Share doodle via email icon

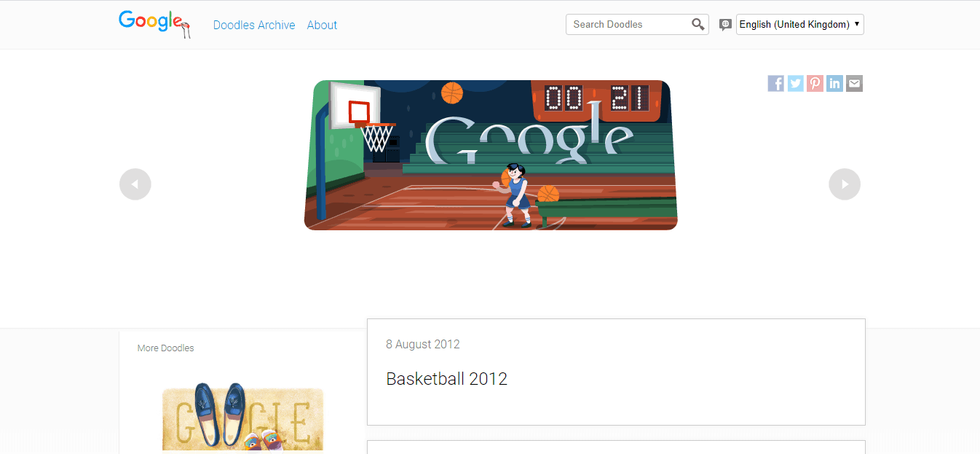pos(855,84)
